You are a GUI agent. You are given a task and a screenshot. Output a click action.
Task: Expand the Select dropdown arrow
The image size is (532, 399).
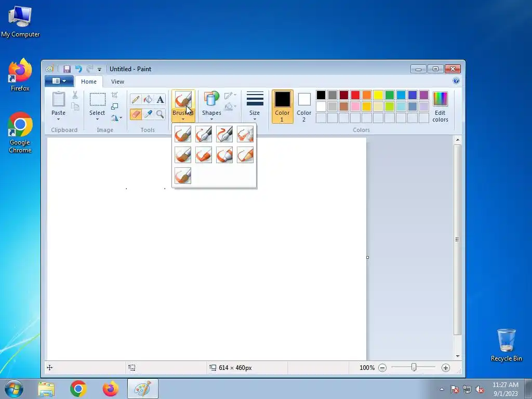point(97,119)
